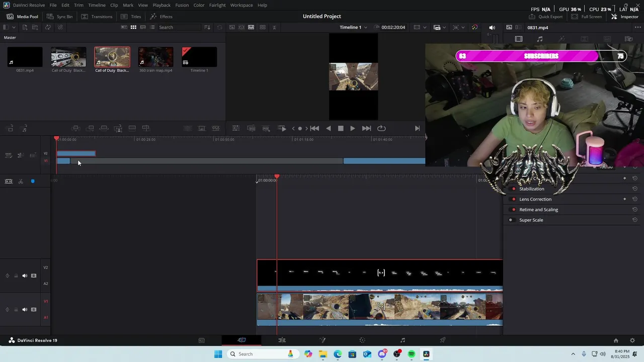Screen dimensions: 644x362
Task: Click the viewer tools sliders icon
Action: click(x=235, y=128)
